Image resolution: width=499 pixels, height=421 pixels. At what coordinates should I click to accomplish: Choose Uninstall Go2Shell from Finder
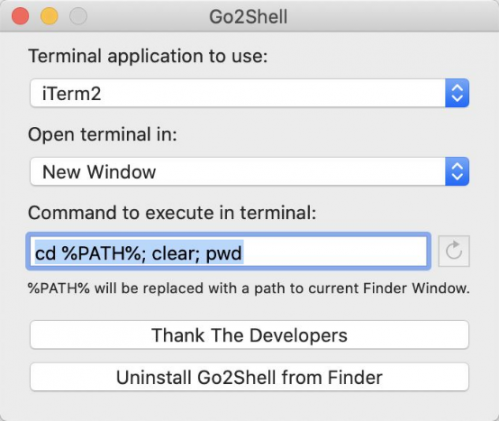[x=249, y=377]
